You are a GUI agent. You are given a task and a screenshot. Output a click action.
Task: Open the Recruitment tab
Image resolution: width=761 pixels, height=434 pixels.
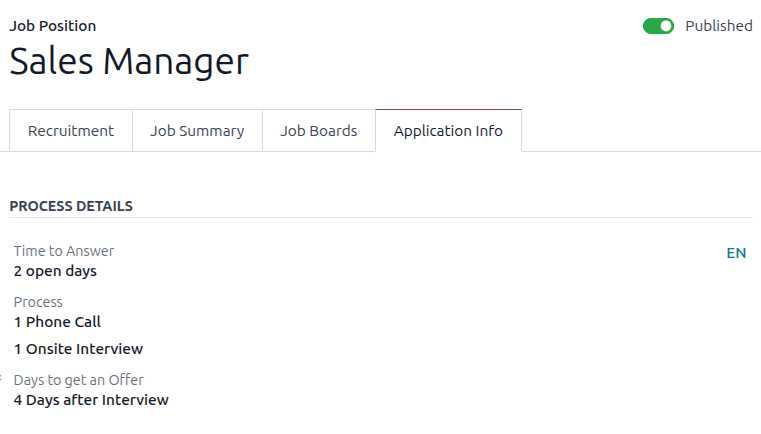click(x=71, y=131)
